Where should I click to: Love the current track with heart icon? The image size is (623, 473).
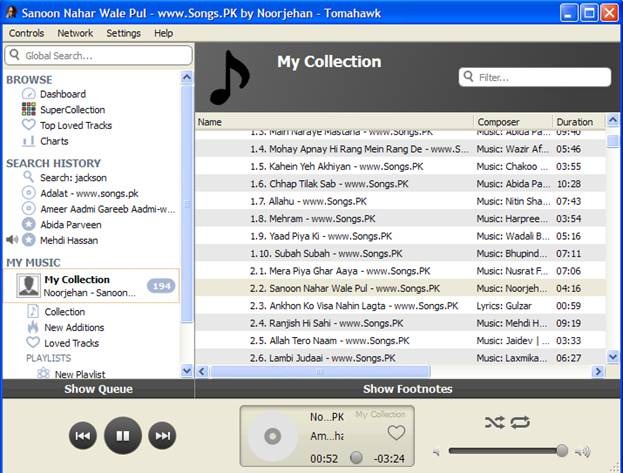click(396, 433)
